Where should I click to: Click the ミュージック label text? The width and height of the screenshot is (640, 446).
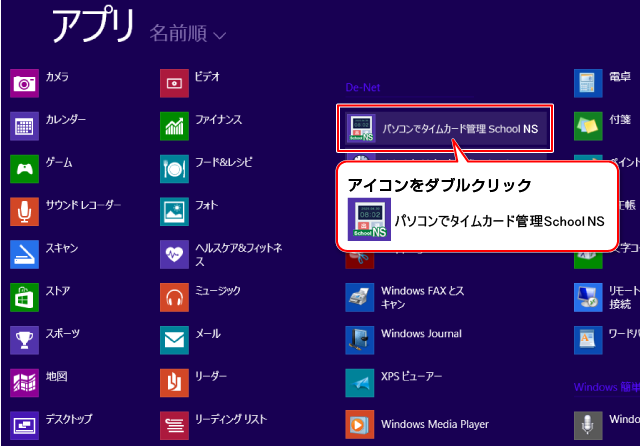[218, 291]
